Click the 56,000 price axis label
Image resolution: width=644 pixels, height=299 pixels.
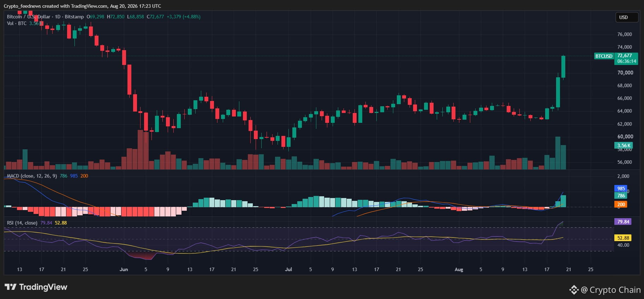pyautogui.click(x=625, y=162)
